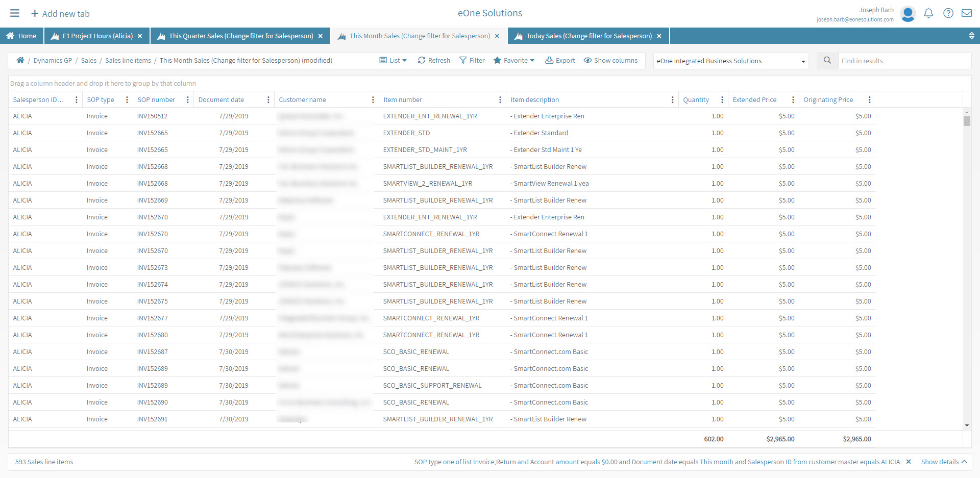Image resolution: width=980 pixels, height=478 pixels.
Task: Open the company selector dropdown
Action: tap(731, 61)
